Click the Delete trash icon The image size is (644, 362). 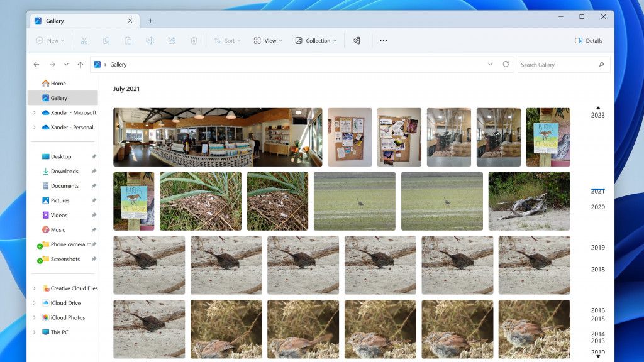pyautogui.click(x=194, y=40)
